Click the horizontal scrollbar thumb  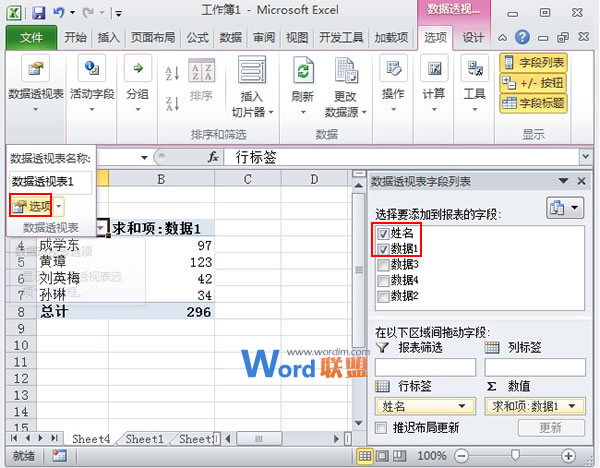(x=259, y=439)
